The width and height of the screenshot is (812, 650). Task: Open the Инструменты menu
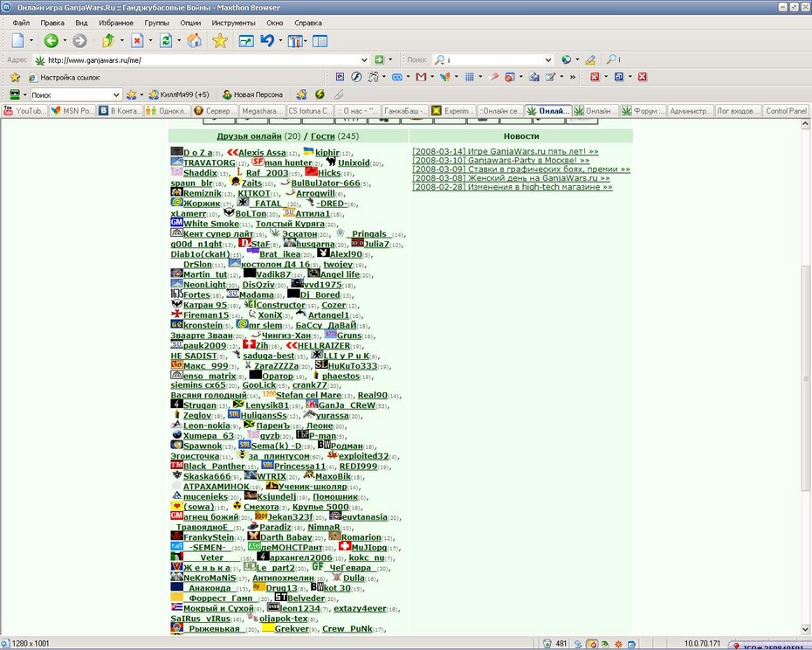pyautogui.click(x=233, y=23)
